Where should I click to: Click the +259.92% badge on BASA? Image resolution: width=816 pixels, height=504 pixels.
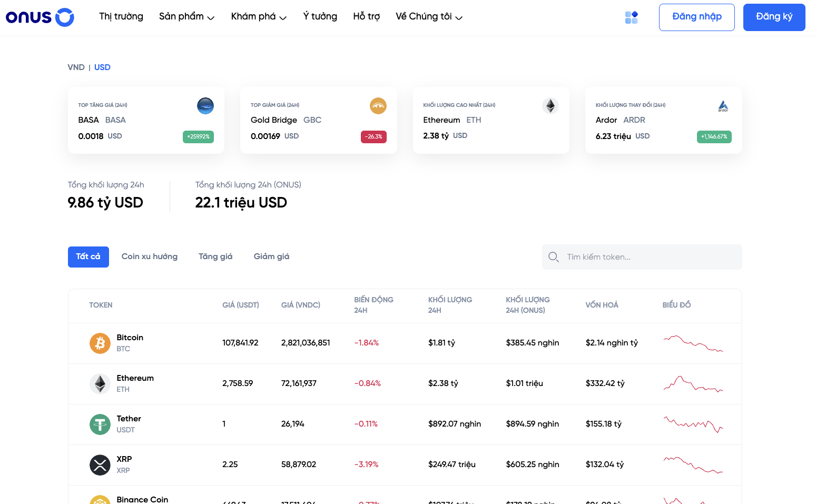pyautogui.click(x=198, y=137)
